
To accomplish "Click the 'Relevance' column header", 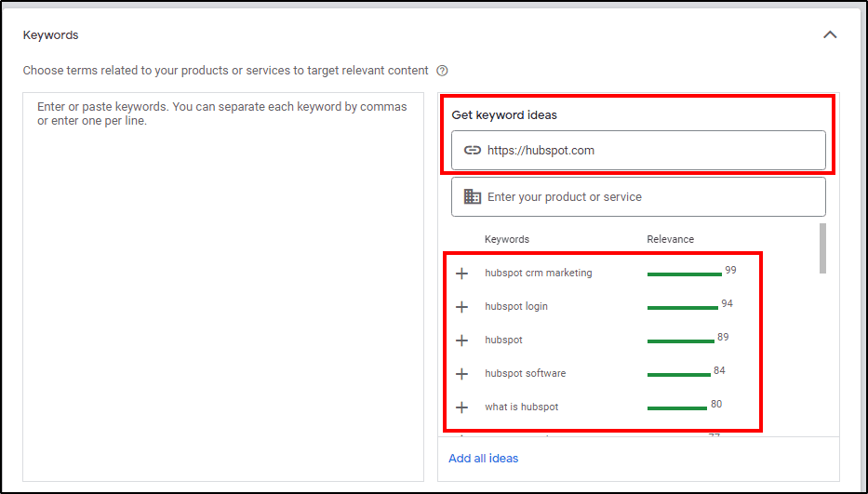I will pyautogui.click(x=670, y=239).
